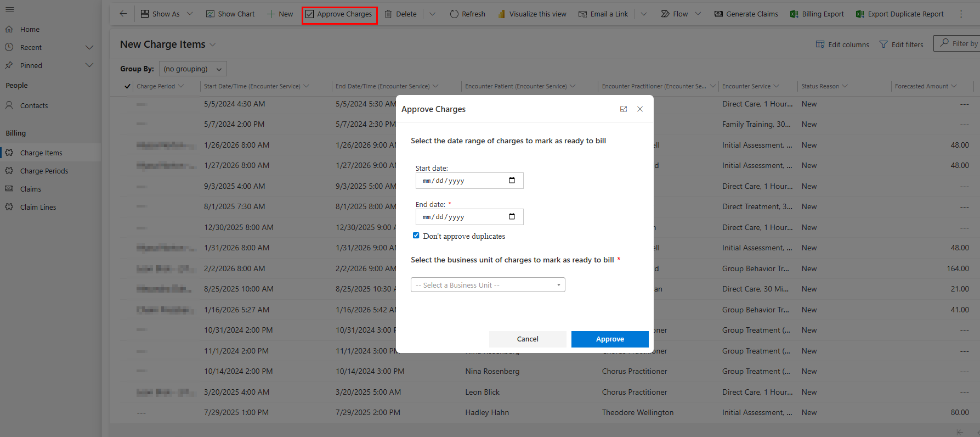The width and height of the screenshot is (980, 437).
Task: Click Generate Claims in toolbar
Action: pyautogui.click(x=746, y=14)
